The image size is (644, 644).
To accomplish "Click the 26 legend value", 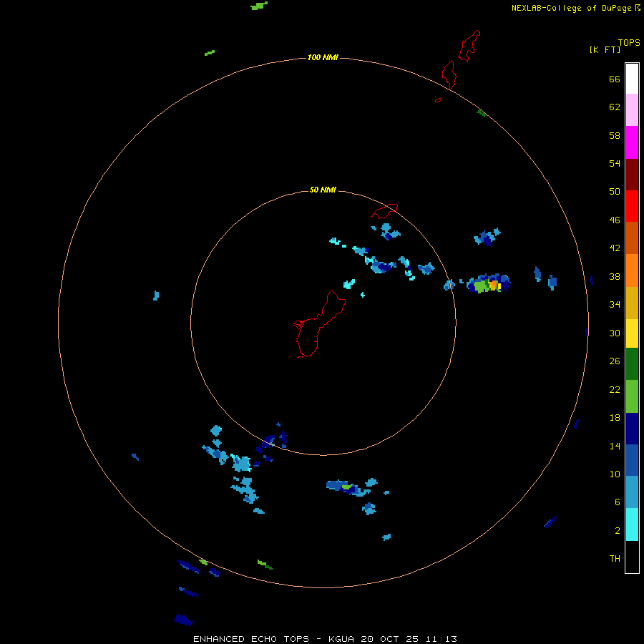I will [x=615, y=361].
